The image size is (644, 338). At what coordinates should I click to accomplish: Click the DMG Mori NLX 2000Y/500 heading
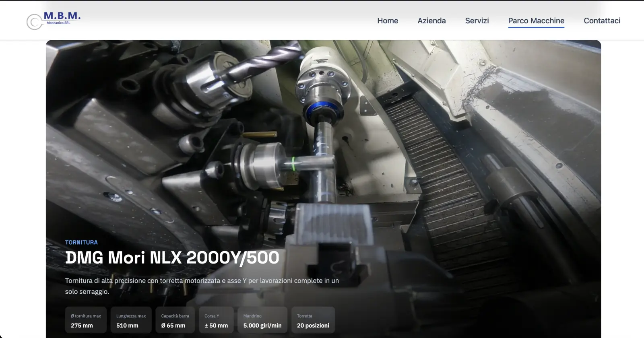coord(172,258)
